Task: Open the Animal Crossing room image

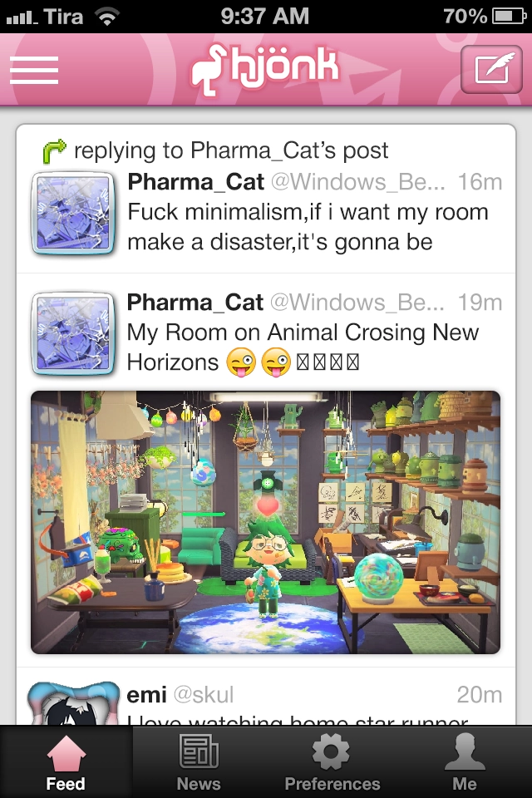Action: [x=266, y=522]
